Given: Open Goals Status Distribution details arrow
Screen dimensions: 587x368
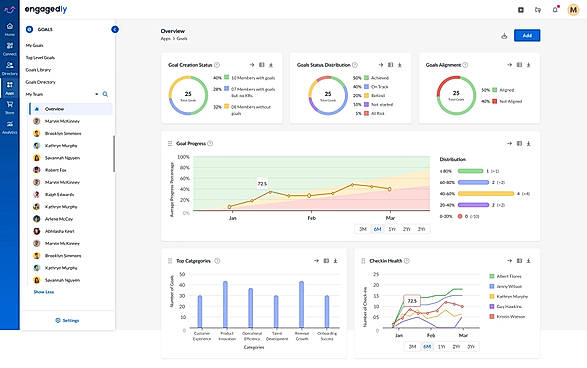Looking at the screenshot, I should 381,65.
